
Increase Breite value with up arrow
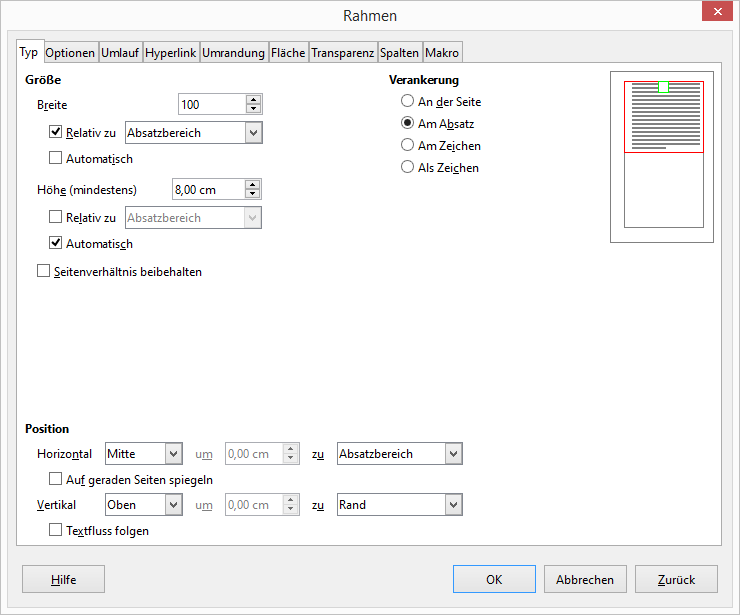click(x=253, y=100)
